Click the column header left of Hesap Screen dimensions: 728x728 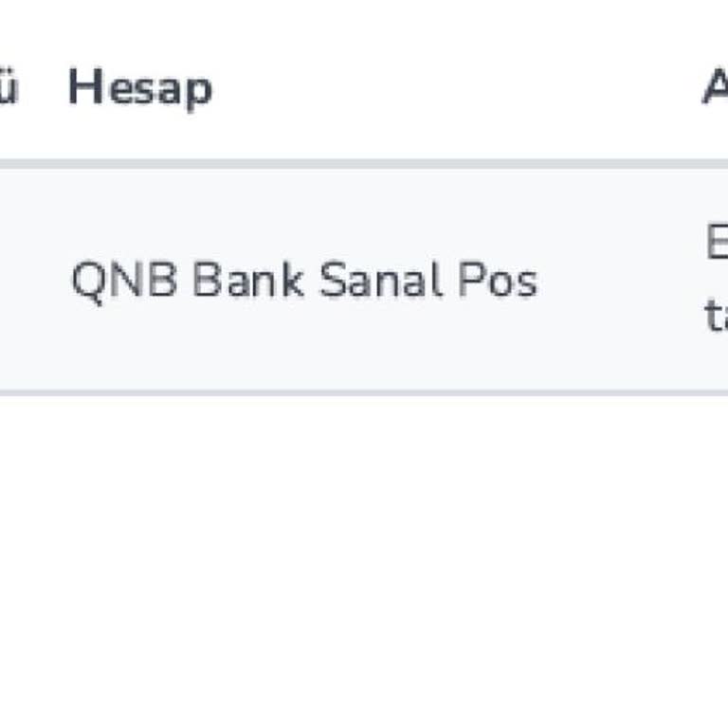click(x=9, y=89)
